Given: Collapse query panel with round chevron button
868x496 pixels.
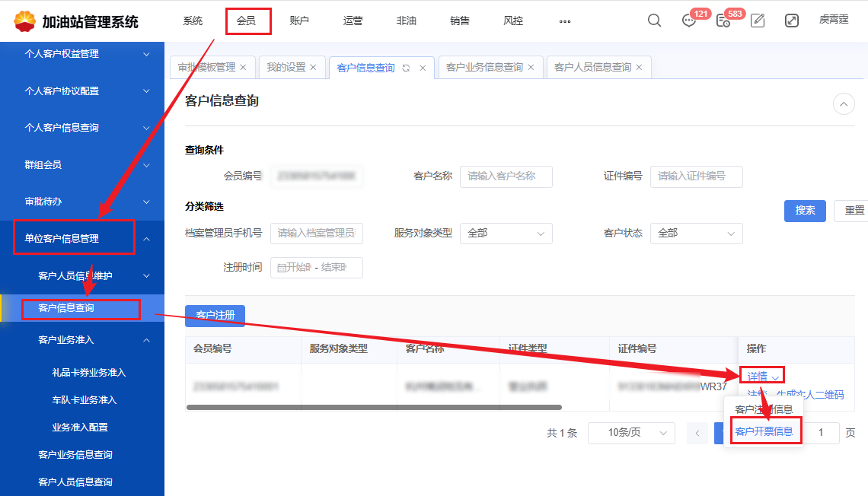Looking at the screenshot, I should (x=844, y=103).
